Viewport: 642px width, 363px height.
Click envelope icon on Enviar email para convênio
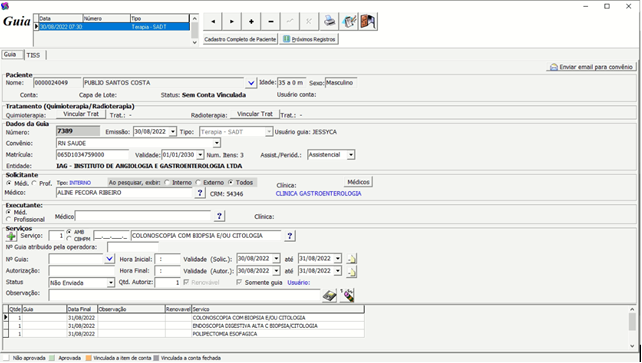pyautogui.click(x=554, y=67)
